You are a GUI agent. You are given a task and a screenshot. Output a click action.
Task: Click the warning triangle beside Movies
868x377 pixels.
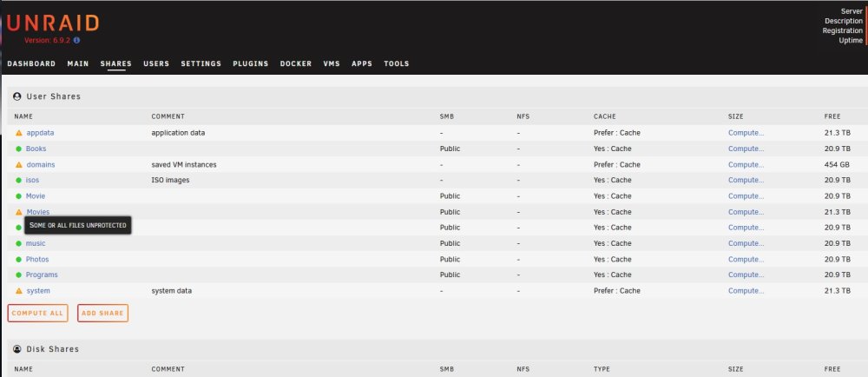tap(19, 212)
